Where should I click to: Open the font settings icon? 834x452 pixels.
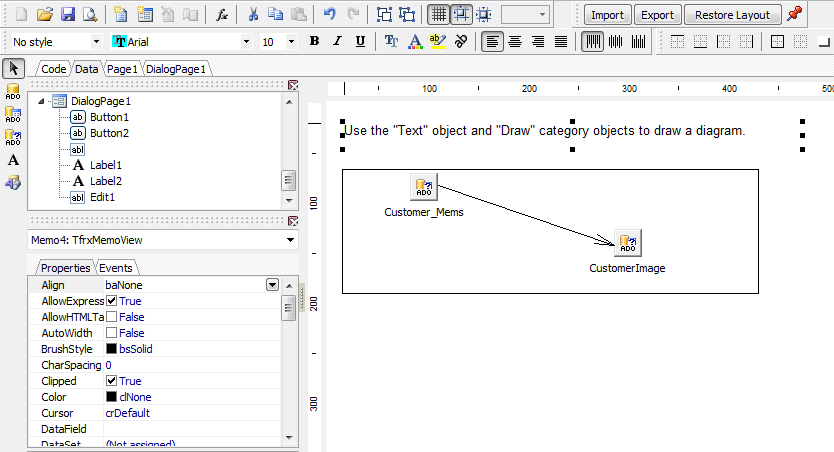(x=391, y=41)
